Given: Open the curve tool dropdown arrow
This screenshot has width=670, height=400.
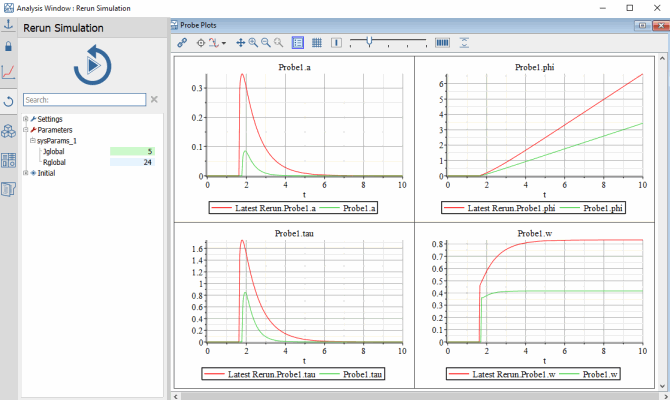Looking at the screenshot, I should point(224,43).
